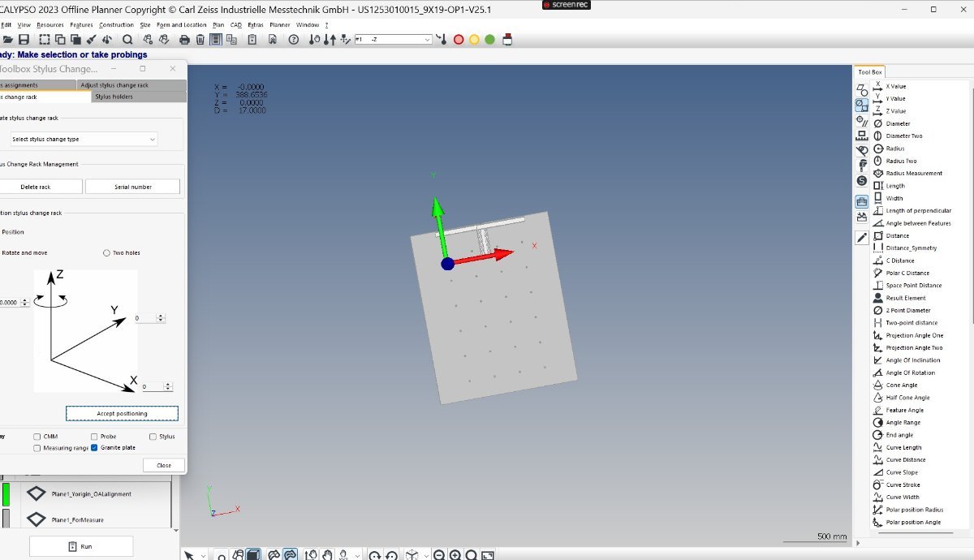Expand the view cube dropdown arrow
974x560 pixels.
(x=426, y=555)
